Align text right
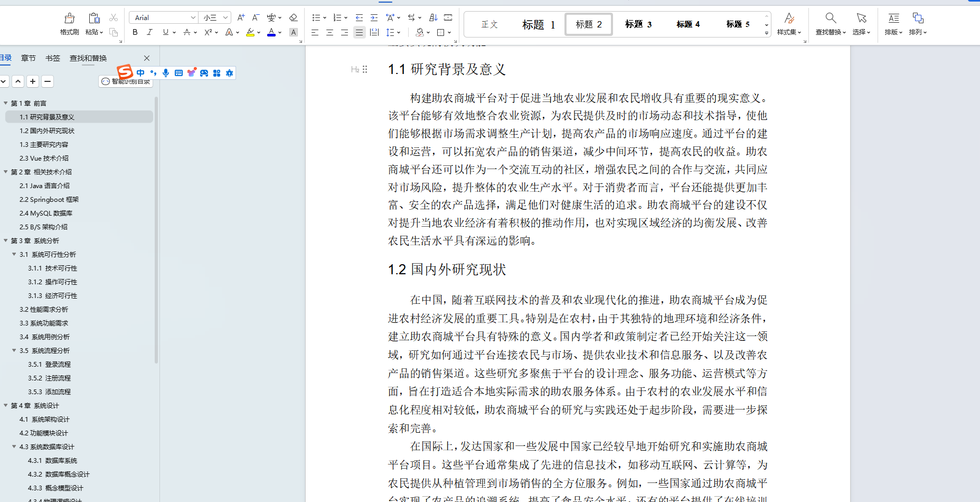980x502 pixels. pos(344,32)
